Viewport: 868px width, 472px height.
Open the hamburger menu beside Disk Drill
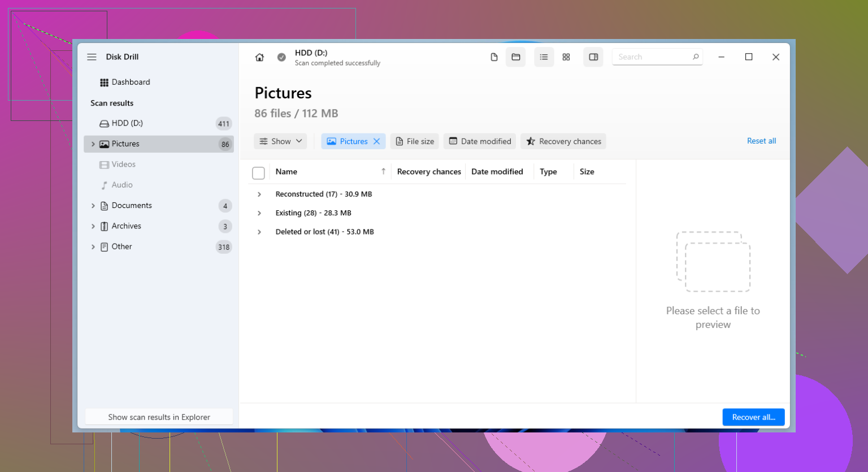[x=92, y=57]
